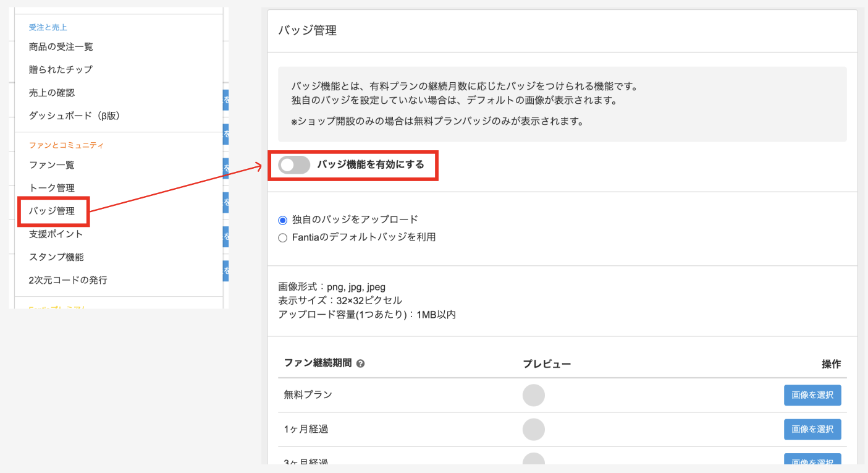Open 支援ポイント menu item
The width and height of the screenshot is (868, 473).
[x=56, y=234]
